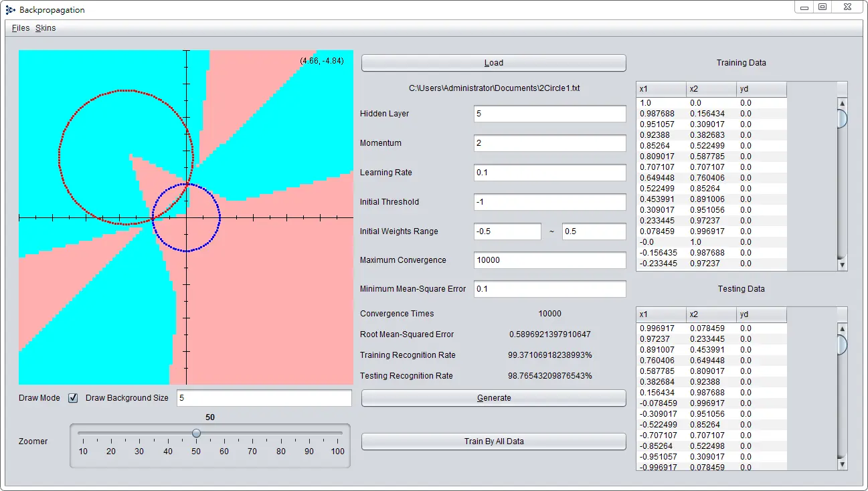
Task: Focus the Hidden Layer input field
Action: click(550, 114)
